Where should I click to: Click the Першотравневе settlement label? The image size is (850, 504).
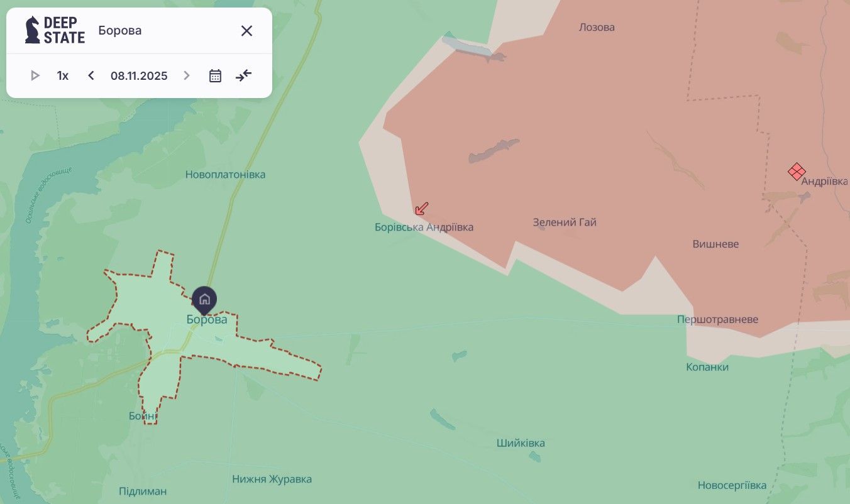(x=717, y=320)
